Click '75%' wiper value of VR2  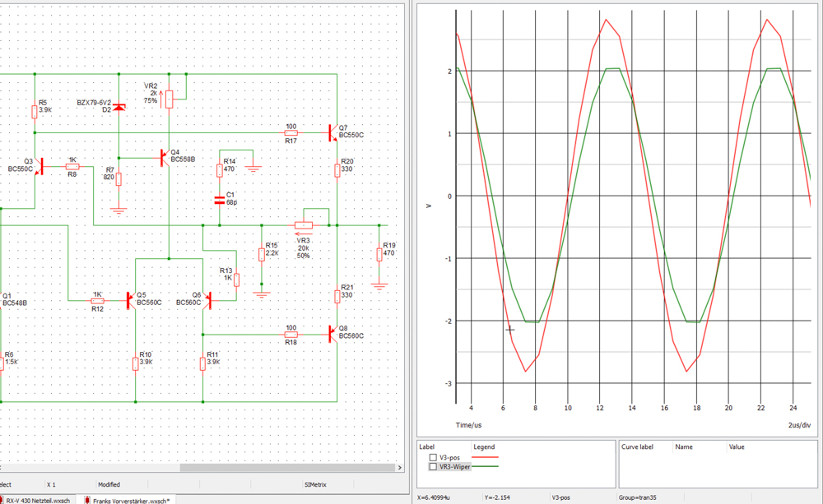[150, 100]
